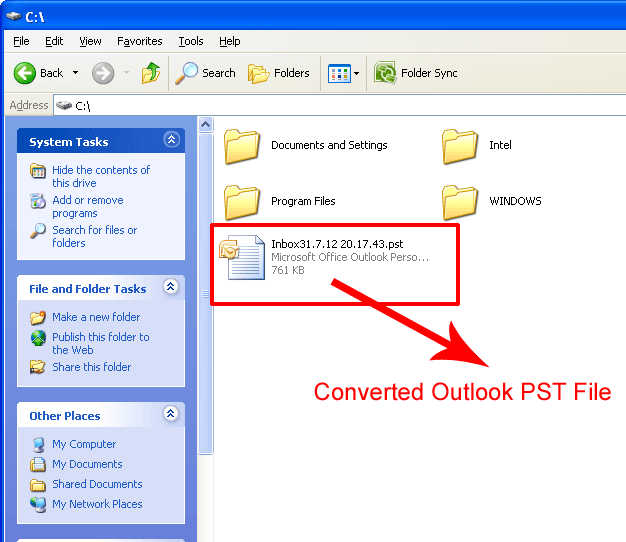Click the Make a new folder icon
This screenshot has width=626, height=542.
tap(38, 317)
